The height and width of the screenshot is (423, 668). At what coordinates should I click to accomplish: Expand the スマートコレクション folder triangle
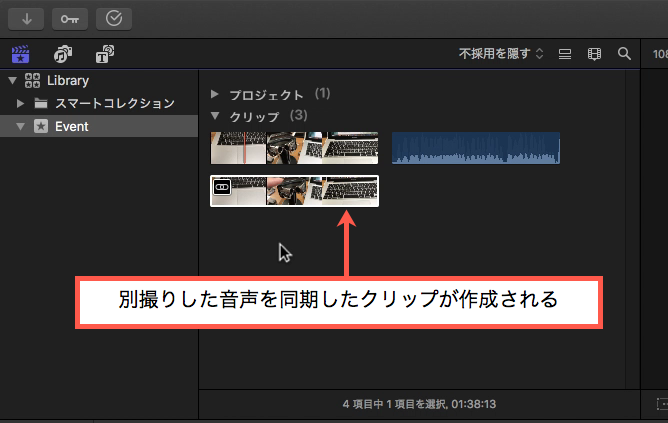point(20,103)
